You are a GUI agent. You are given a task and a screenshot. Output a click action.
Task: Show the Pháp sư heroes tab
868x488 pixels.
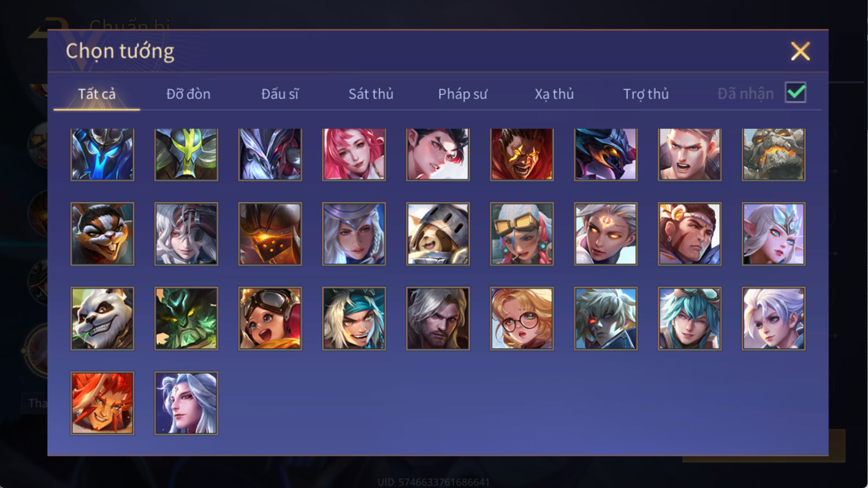463,94
